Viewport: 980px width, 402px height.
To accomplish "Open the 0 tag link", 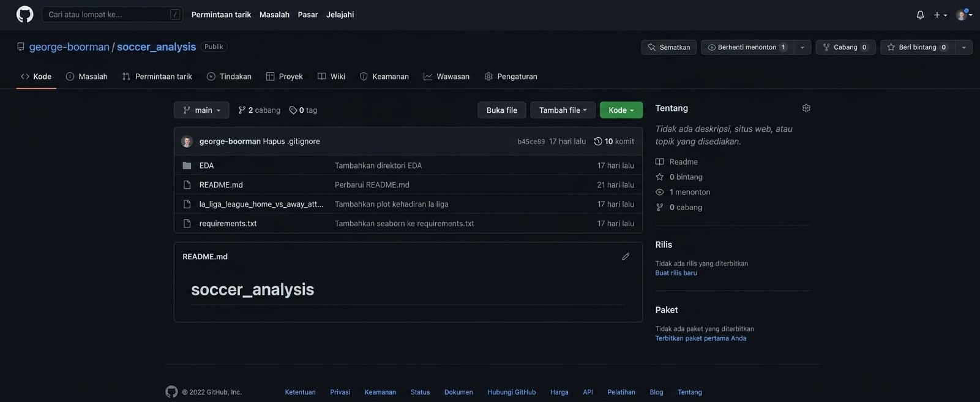I will tap(303, 110).
